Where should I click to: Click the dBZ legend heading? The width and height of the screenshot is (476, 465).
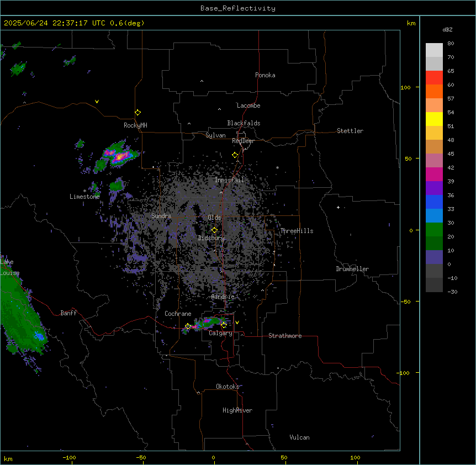pos(447,29)
